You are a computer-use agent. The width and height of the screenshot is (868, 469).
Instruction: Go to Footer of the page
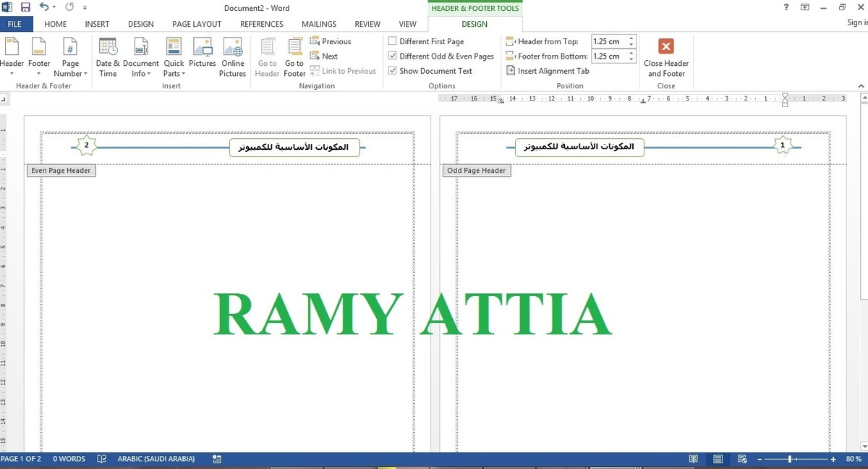[x=294, y=56]
